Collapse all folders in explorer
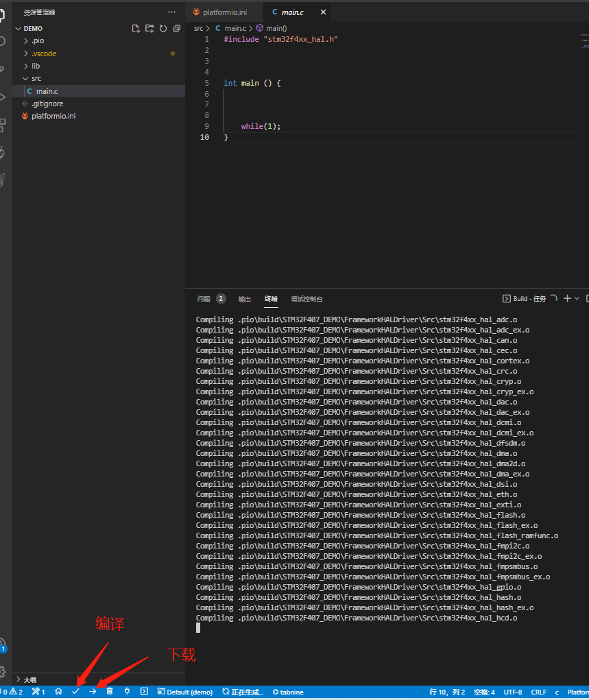The image size is (589, 700). click(177, 29)
